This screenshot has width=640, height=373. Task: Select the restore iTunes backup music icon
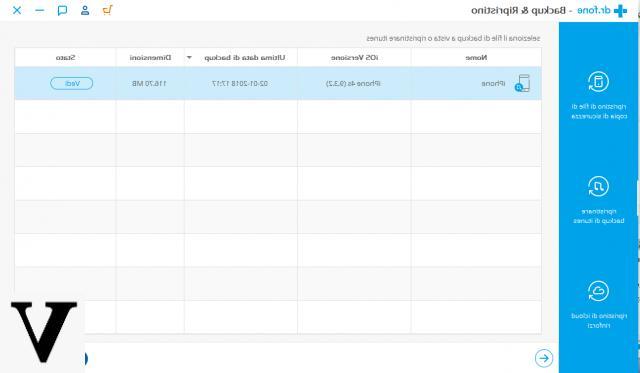(598, 186)
